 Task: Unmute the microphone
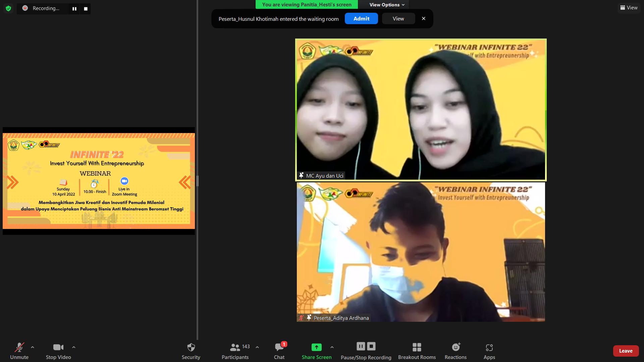pos(19,347)
